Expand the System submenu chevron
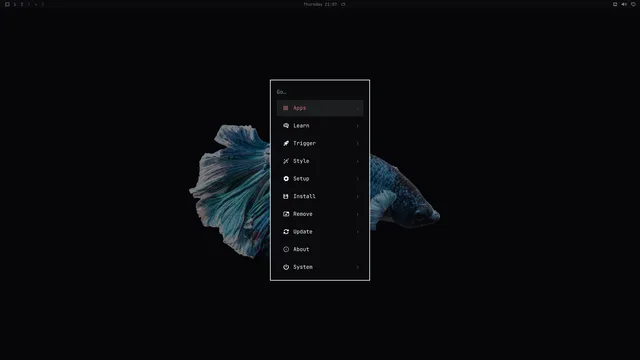The width and height of the screenshot is (640, 360). point(358,267)
